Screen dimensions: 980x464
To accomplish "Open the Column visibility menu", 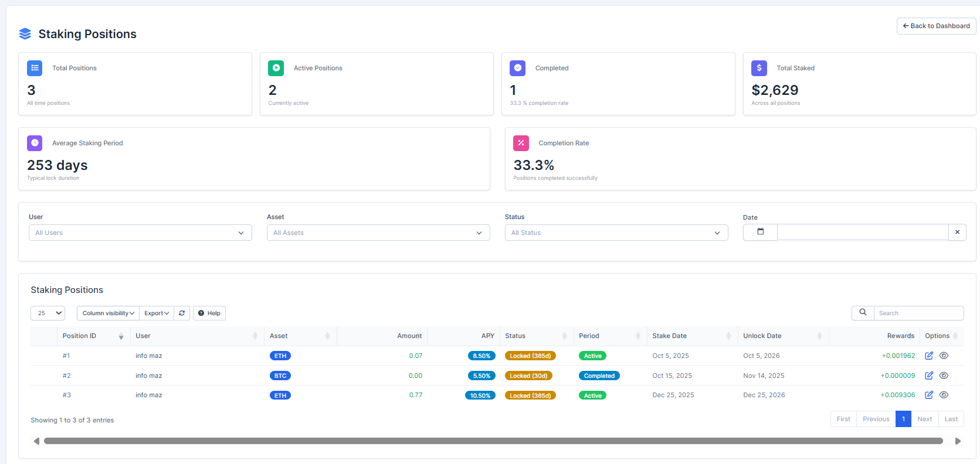I will pyautogui.click(x=108, y=313).
